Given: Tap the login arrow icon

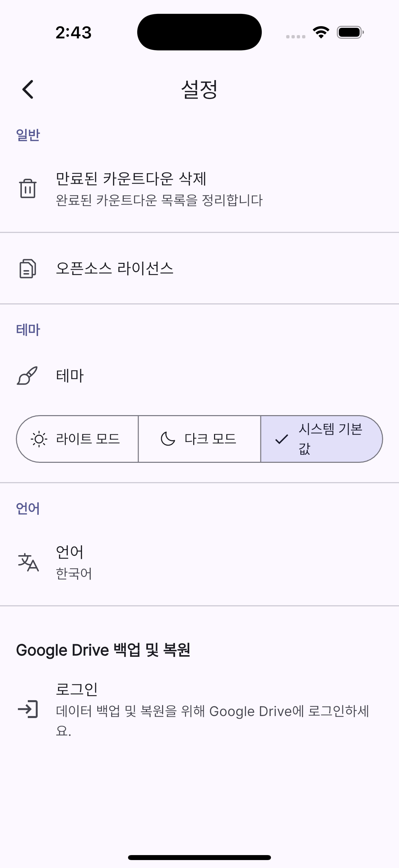Looking at the screenshot, I should pos(28,709).
